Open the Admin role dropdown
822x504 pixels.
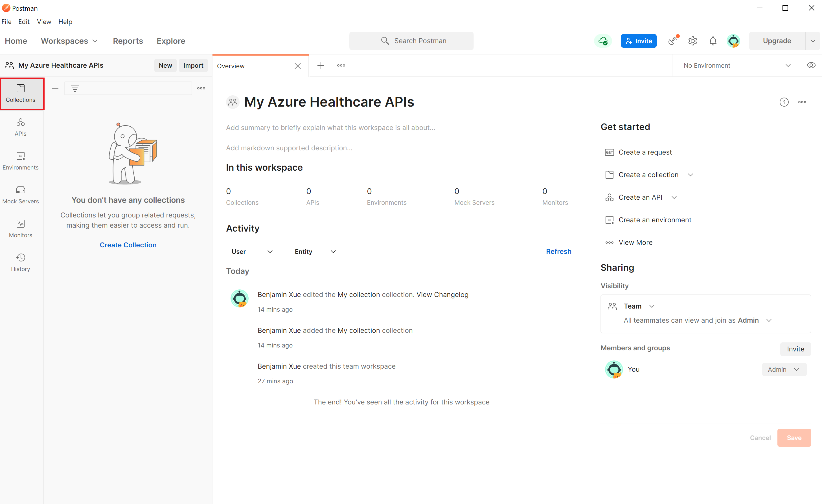(x=784, y=369)
